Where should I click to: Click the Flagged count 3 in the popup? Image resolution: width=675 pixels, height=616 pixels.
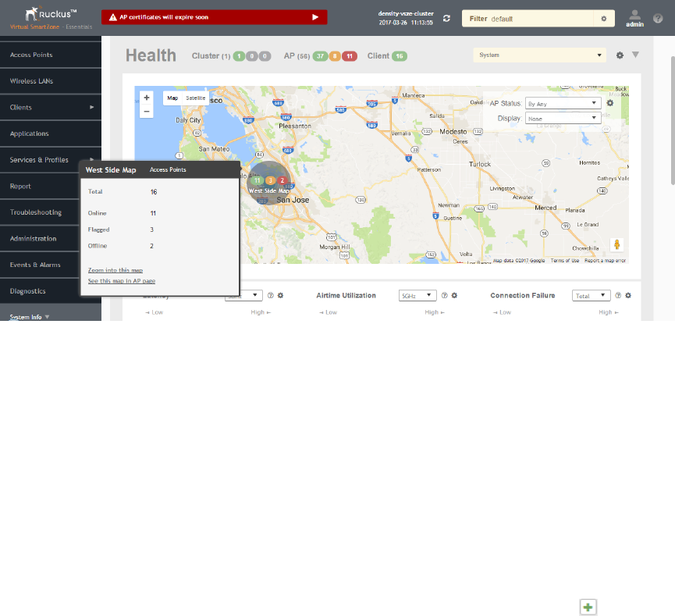(151, 230)
